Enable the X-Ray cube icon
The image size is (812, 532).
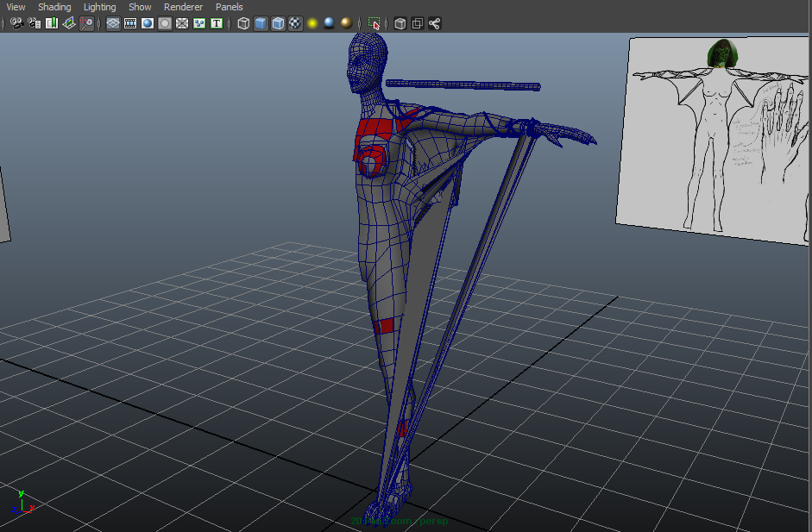(x=400, y=23)
